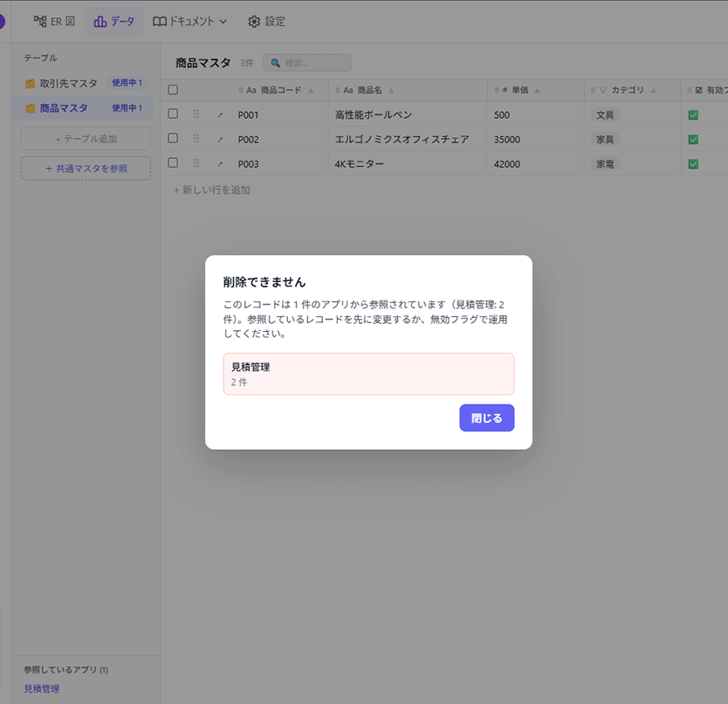Click + 新しい行を追加 link
The width and height of the screenshot is (728, 704).
tap(212, 190)
